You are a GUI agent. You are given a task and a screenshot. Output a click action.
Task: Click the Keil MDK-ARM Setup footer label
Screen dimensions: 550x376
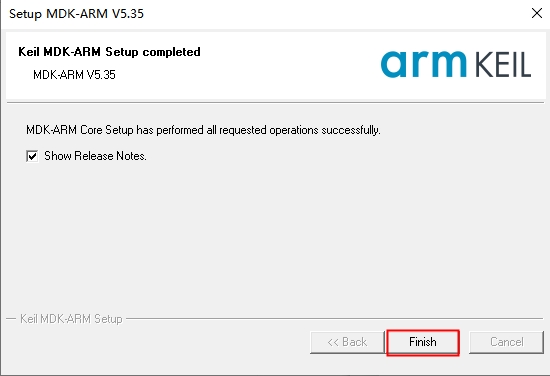click(x=71, y=319)
